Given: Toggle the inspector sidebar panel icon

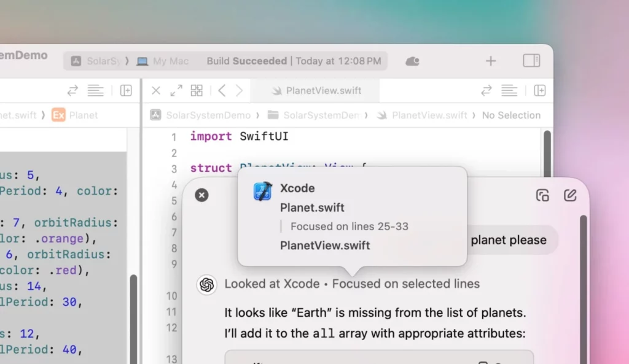Looking at the screenshot, I should click(531, 61).
